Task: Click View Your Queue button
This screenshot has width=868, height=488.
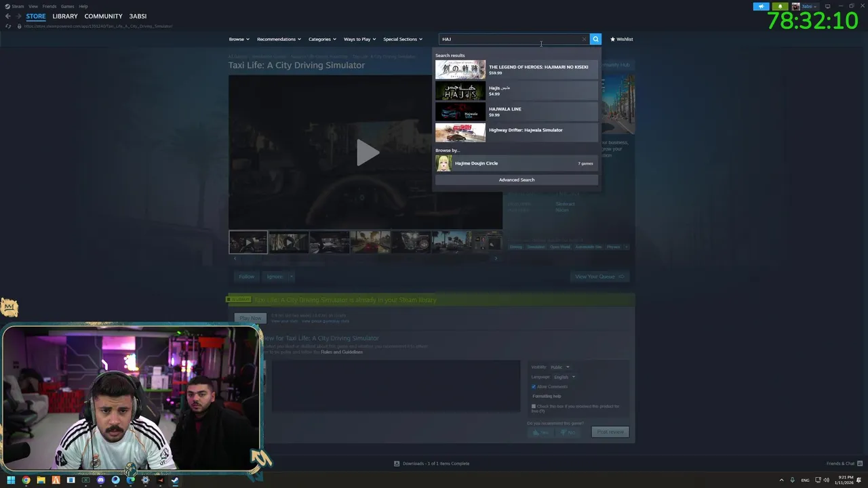Action: click(599, 277)
